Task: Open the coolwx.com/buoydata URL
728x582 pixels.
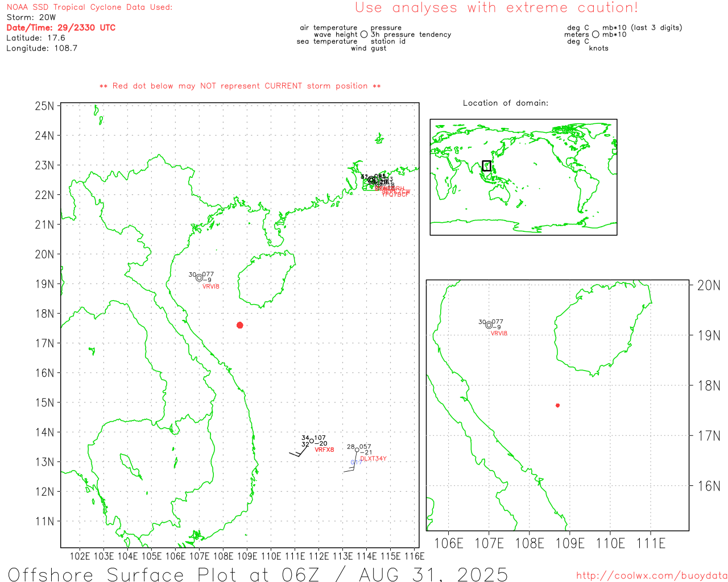Action: 652,576
